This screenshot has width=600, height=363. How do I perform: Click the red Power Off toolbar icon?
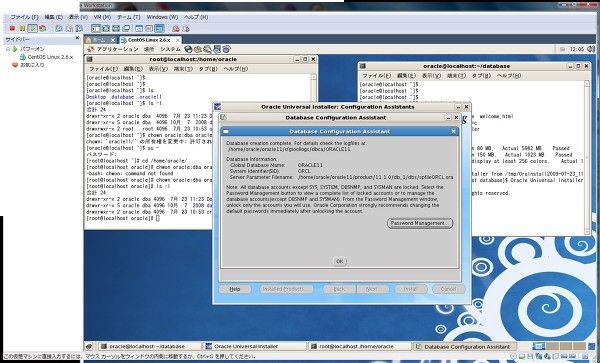(x=12, y=28)
